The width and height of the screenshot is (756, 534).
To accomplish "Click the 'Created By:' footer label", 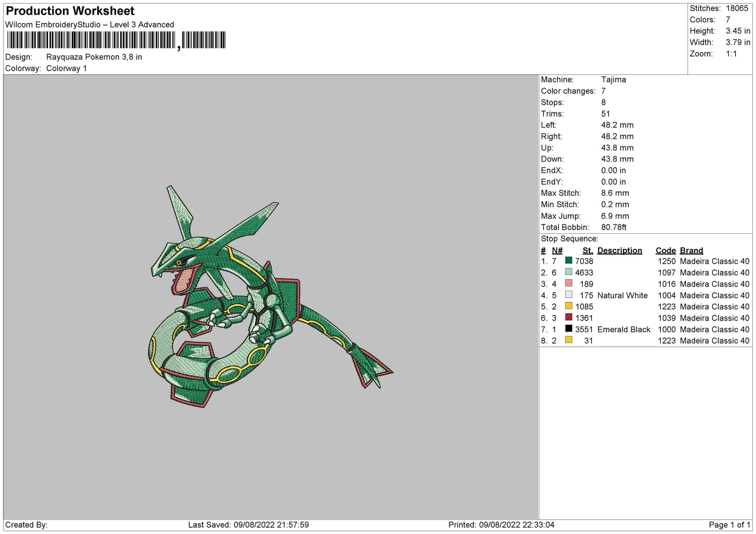I will (x=26, y=525).
